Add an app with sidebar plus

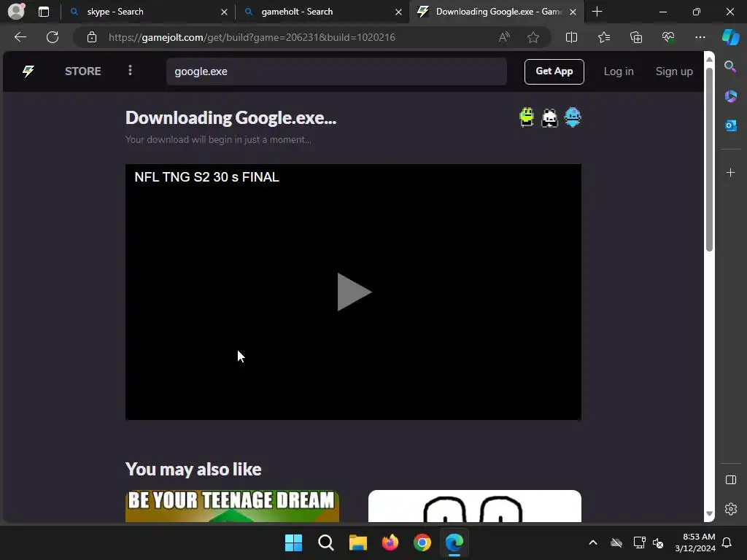(x=730, y=172)
